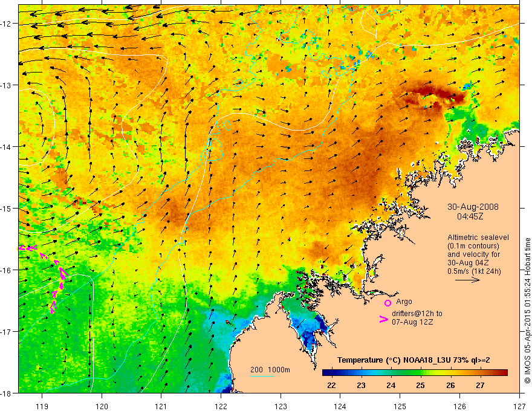Viewport: 532px width, 411px height.
Task: Click the 0.5m/s velocity scale arrow
Action: (x=467, y=280)
